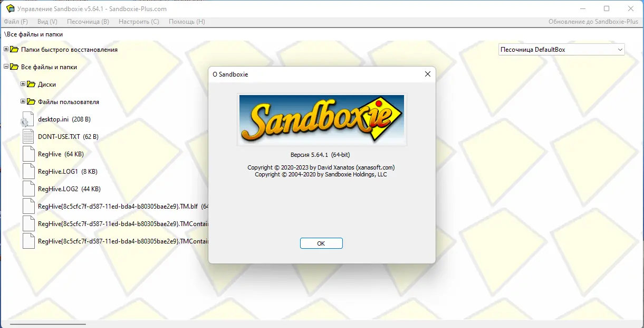Open the Настроить (C) menu
The height and width of the screenshot is (328, 644).
click(x=139, y=22)
